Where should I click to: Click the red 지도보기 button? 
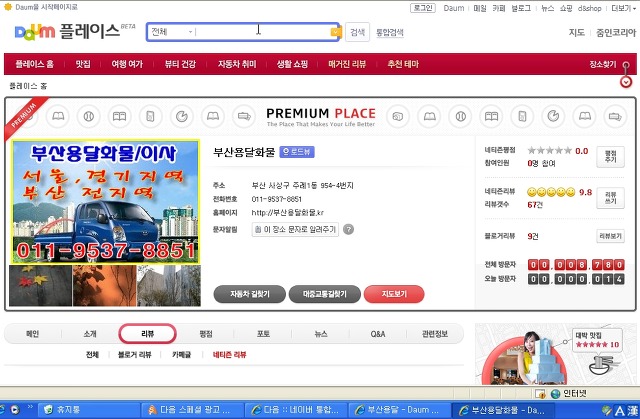[394, 294]
